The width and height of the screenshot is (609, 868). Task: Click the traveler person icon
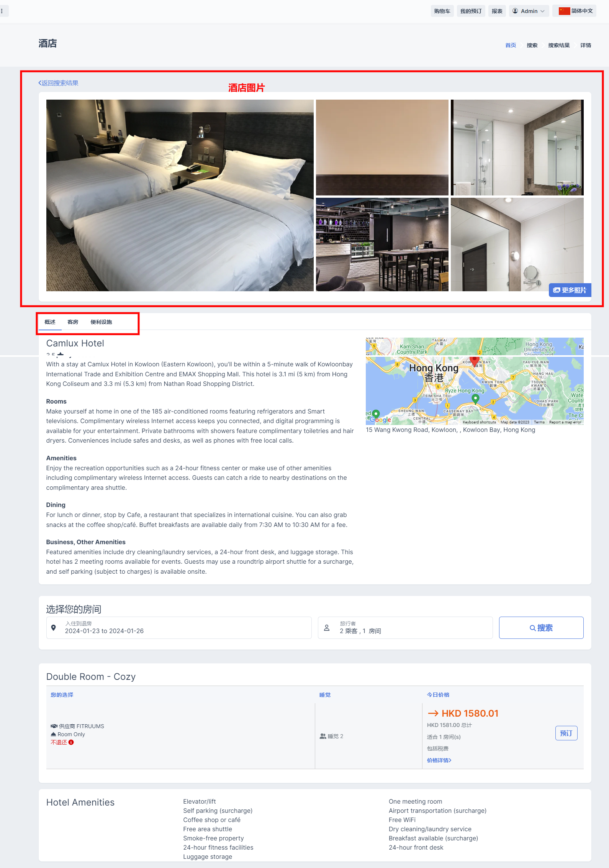pos(327,628)
